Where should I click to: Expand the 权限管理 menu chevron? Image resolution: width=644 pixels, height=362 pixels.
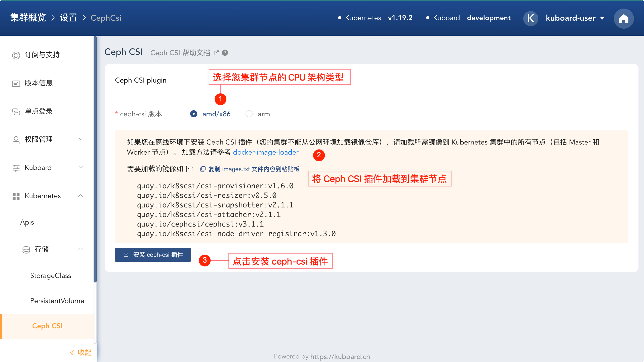80,139
